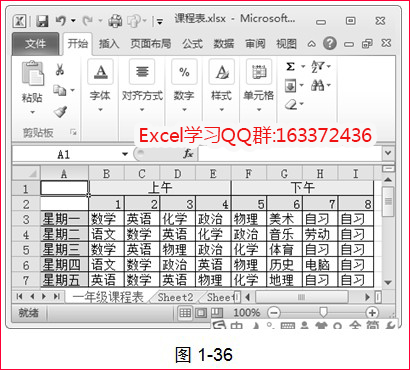Expand the 对齐方式 group dropdown

pos(142,110)
